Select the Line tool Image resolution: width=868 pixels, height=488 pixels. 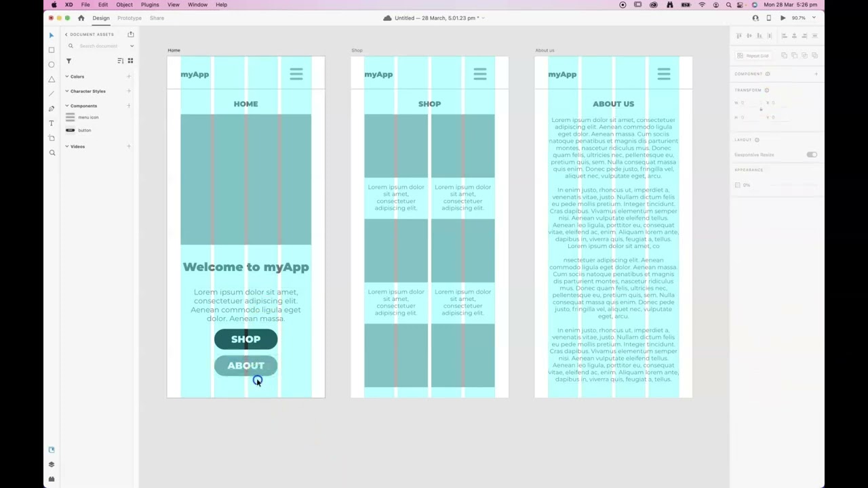(52, 94)
